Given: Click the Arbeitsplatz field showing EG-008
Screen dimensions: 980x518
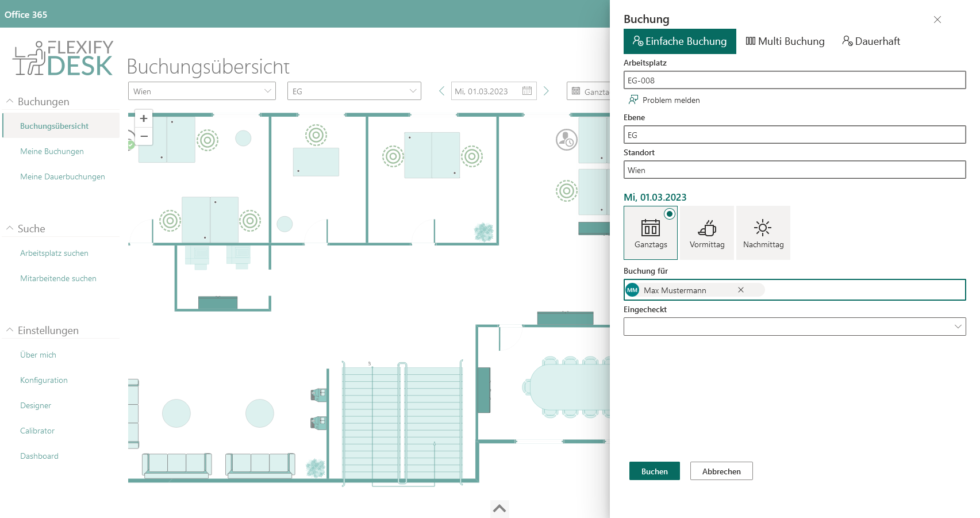Looking at the screenshot, I should click(794, 80).
